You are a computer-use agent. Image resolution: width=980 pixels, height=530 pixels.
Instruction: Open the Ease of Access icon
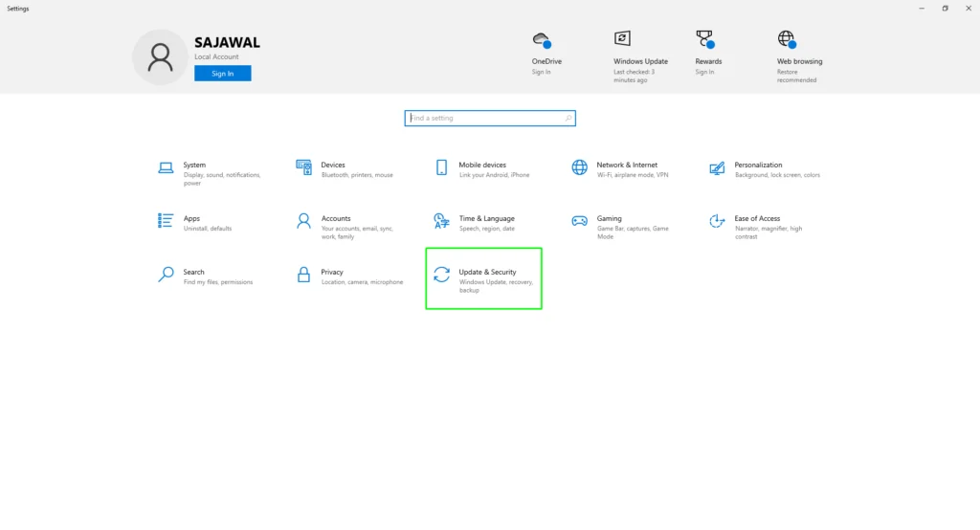tap(717, 221)
